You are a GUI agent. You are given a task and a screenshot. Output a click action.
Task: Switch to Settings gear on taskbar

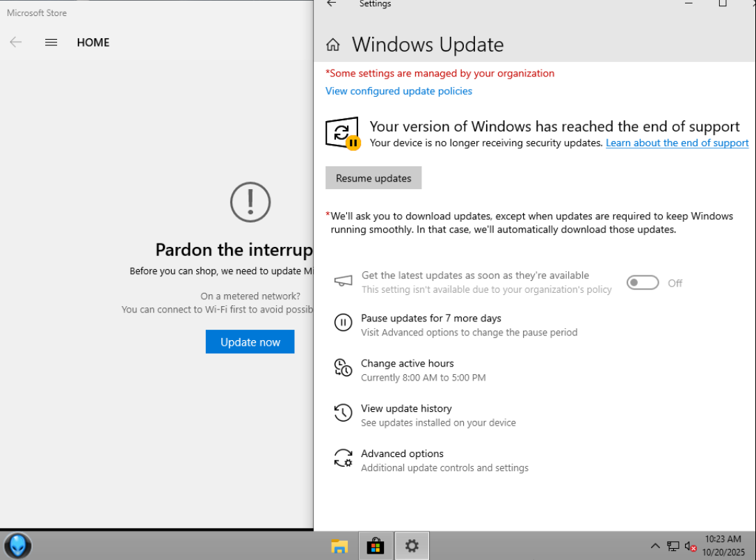coord(412,546)
